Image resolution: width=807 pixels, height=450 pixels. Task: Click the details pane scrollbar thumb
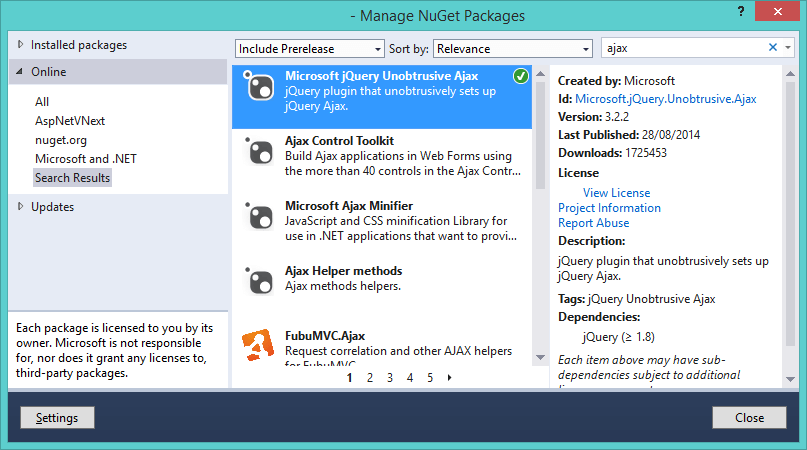791,214
